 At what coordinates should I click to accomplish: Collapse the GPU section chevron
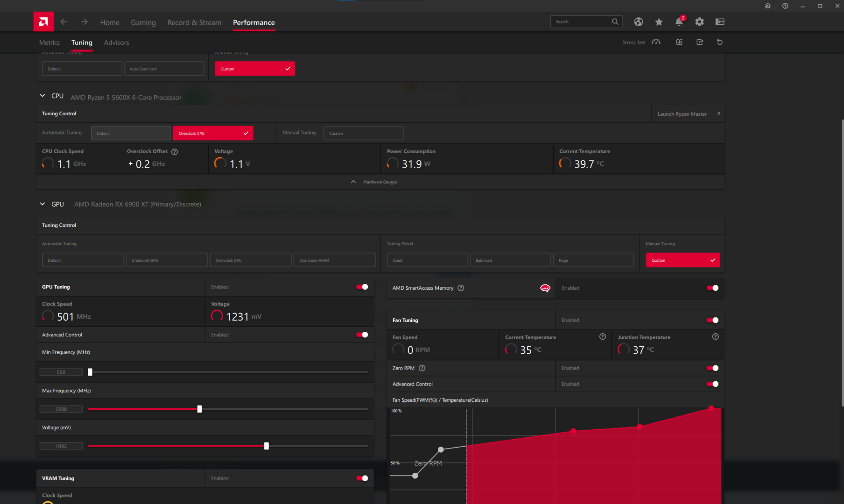pyautogui.click(x=42, y=204)
